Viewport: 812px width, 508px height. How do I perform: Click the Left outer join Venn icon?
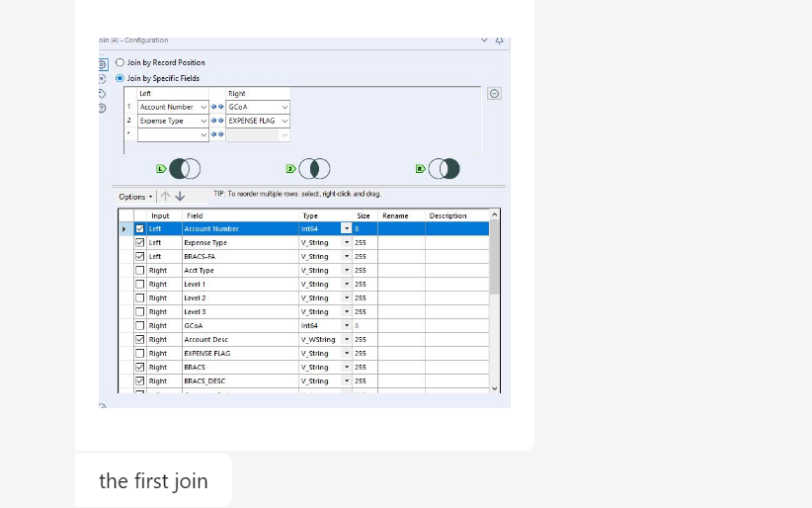184,169
